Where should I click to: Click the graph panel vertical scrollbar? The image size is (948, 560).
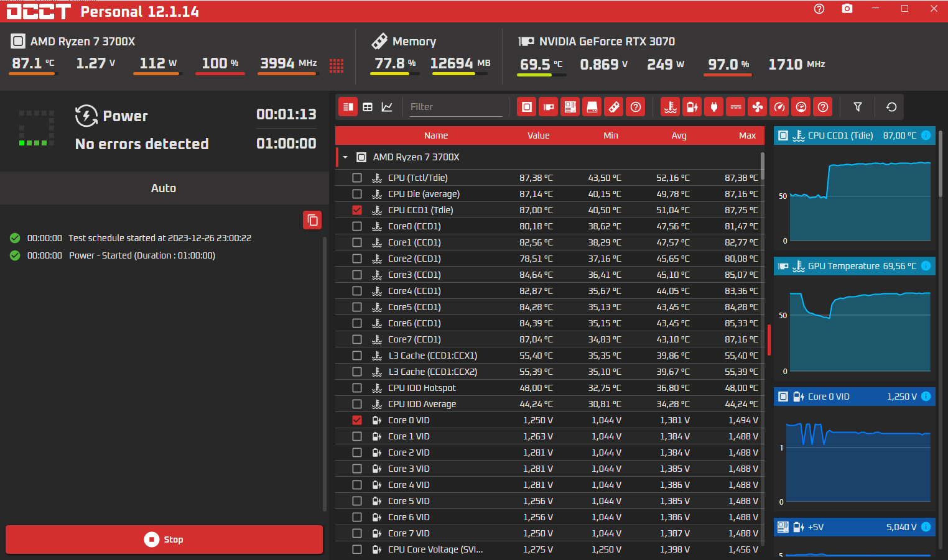[x=940, y=163]
